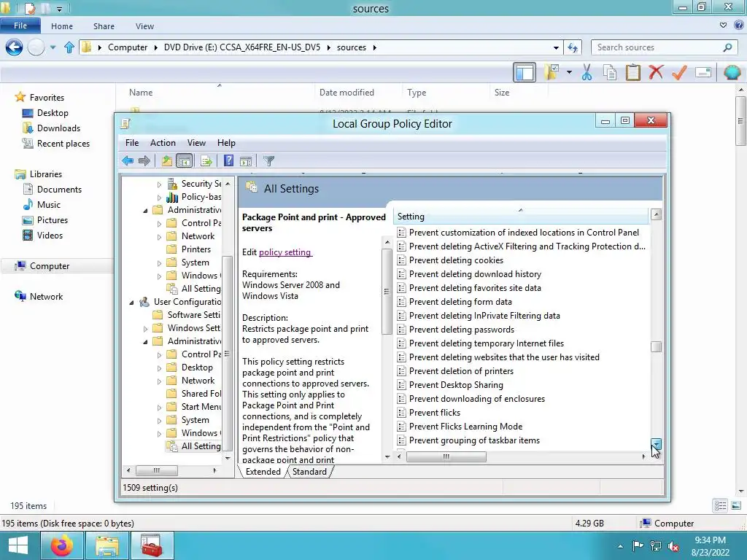Open Firefox from the taskbar

(62, 545)
